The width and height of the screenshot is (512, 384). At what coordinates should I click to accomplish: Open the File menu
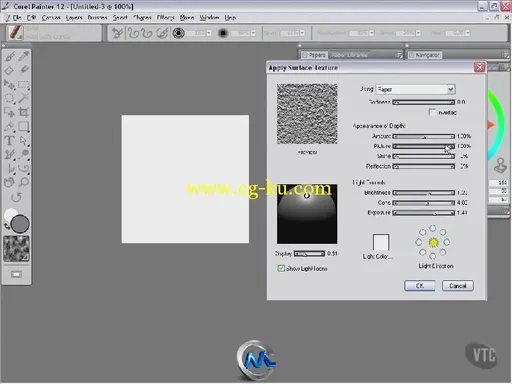[x=17, y=17]
